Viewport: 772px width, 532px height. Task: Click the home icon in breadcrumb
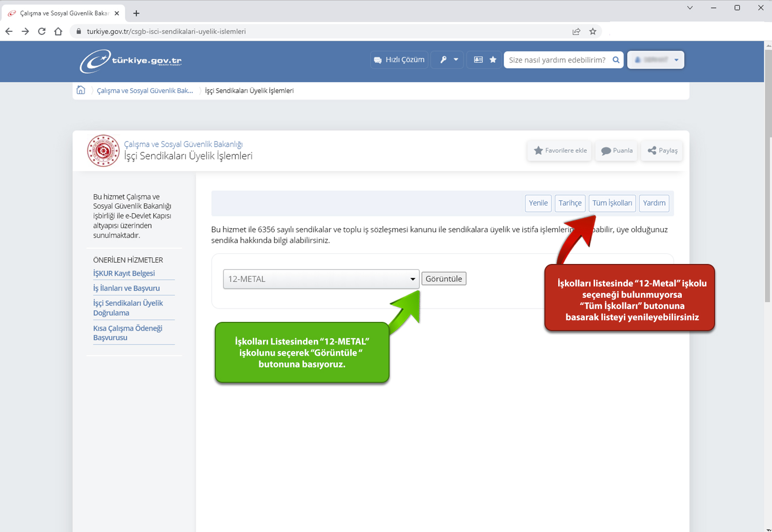point(81,90)
